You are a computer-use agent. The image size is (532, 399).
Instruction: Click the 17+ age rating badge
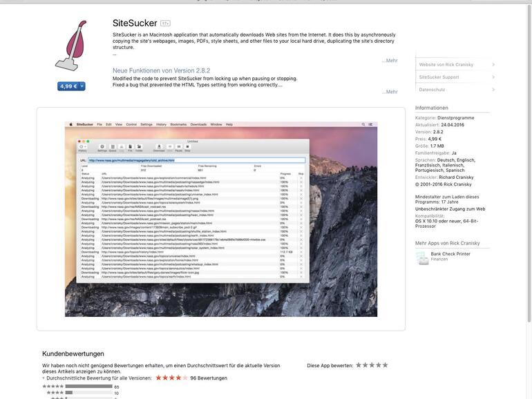click(165, 23)
